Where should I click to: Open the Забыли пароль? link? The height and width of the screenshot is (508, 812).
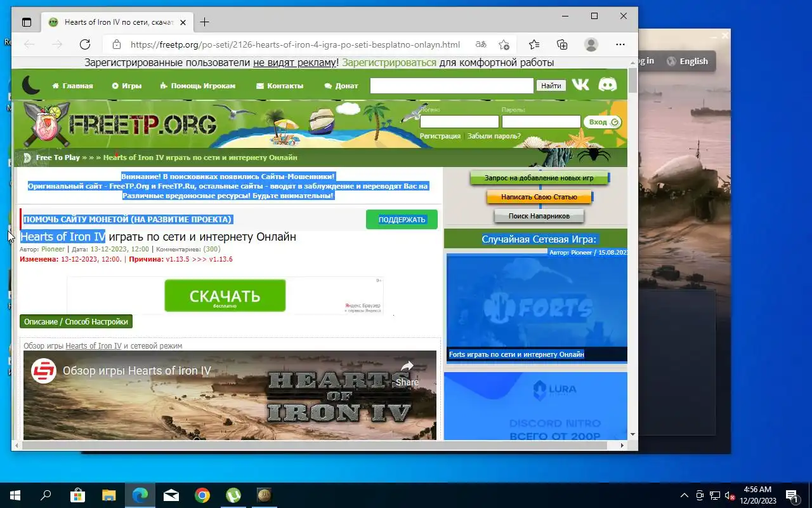(x=494, y=136)
